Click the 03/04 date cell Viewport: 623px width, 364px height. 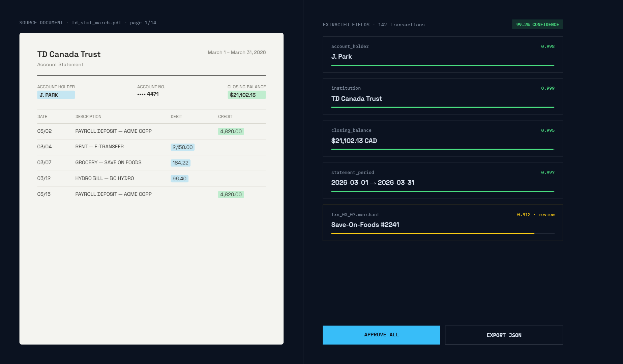point(44,147)
